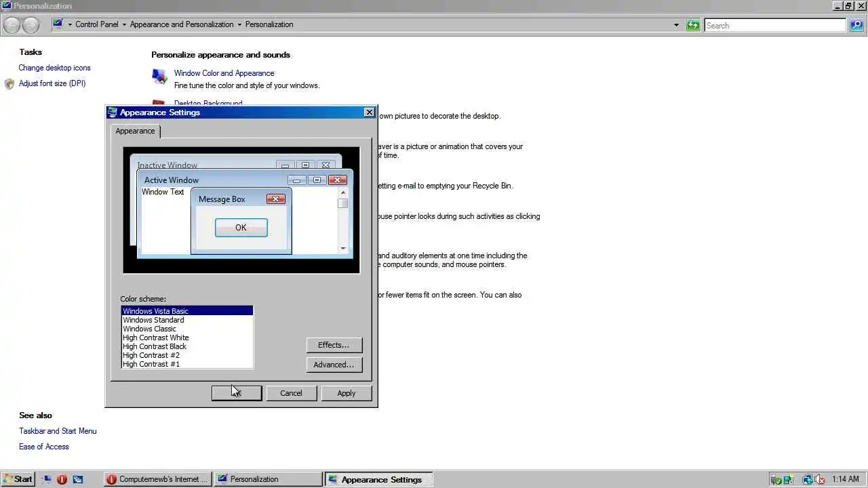Open Window Color and Appearance link
Screen dimensions: 868x488
click(x=224, y=73)
